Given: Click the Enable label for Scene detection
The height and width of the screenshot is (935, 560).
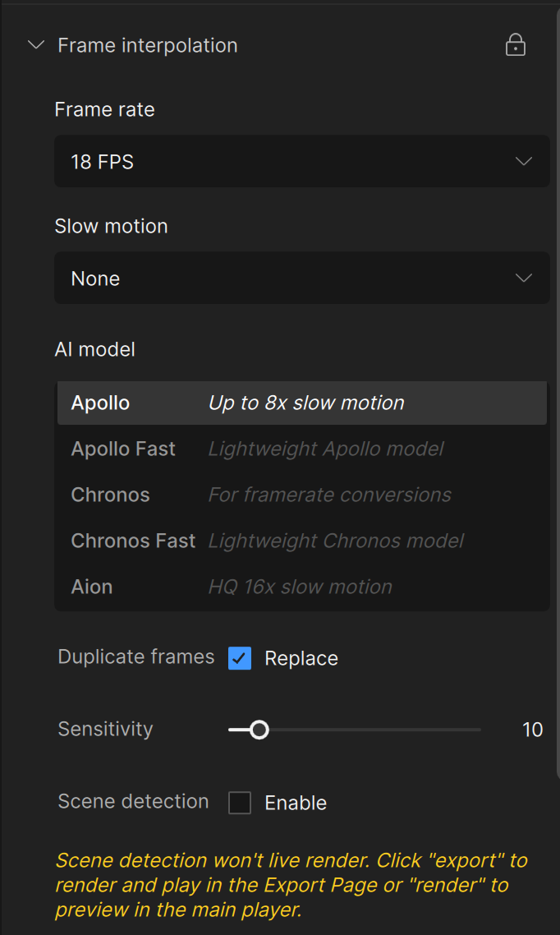Looking at the screenshot, I should coord(296,803).
